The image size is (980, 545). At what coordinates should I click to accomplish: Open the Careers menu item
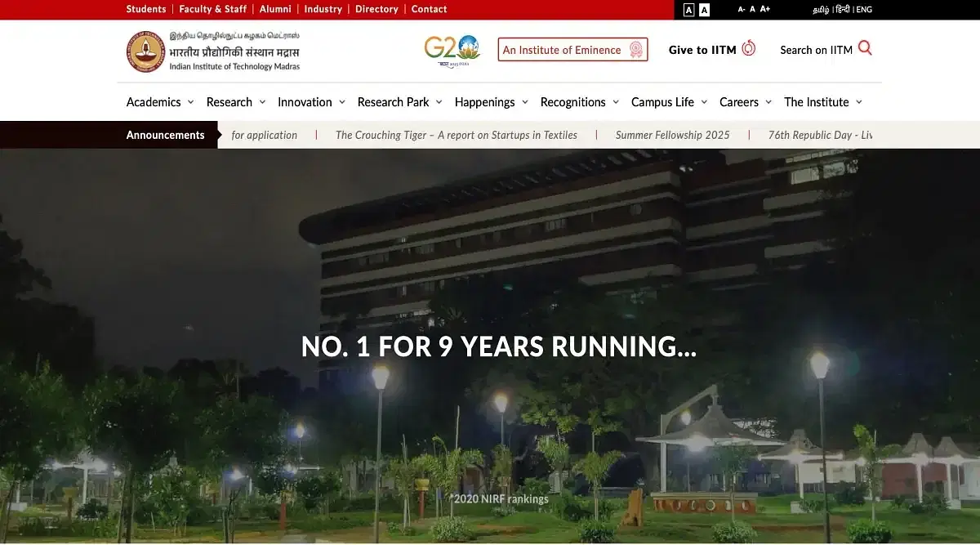739,102
